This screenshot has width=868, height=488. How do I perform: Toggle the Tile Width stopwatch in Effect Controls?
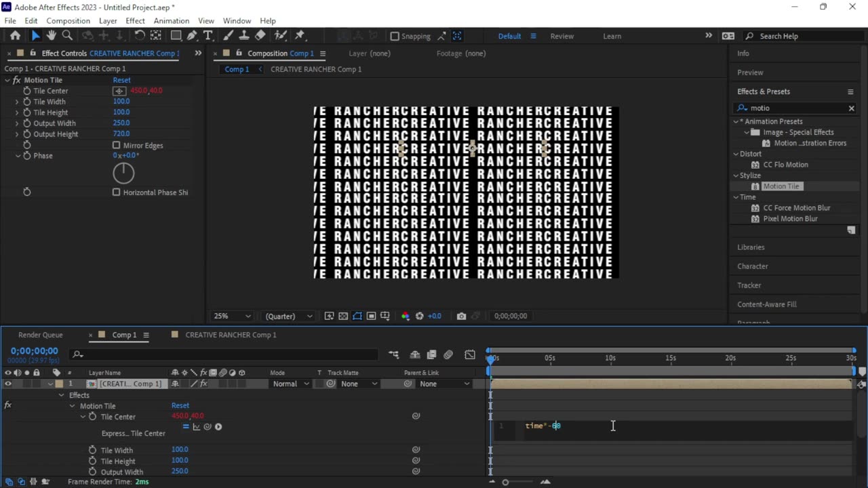tap(27, 102)
